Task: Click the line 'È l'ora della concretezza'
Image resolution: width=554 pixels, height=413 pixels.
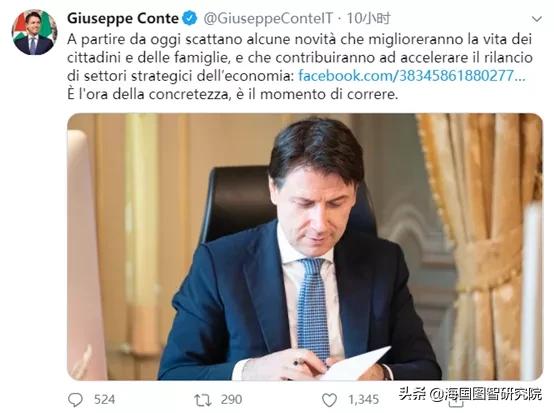Action: pos(232,94)
